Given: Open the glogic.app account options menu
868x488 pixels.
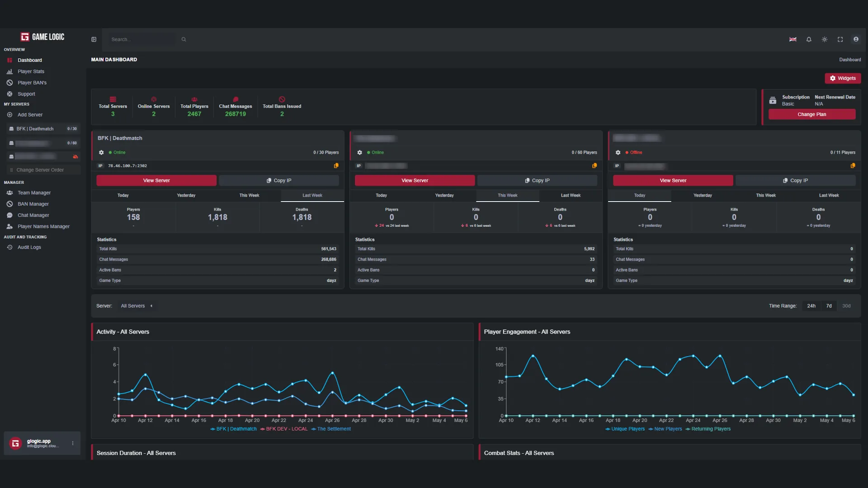Looking at the screenshot, I should pos(73,443).
